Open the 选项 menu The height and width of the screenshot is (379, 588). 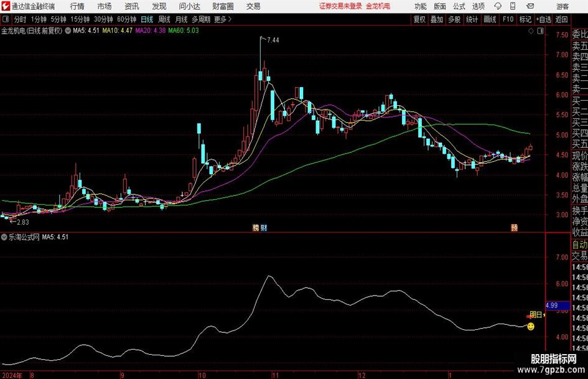point(478,6)
